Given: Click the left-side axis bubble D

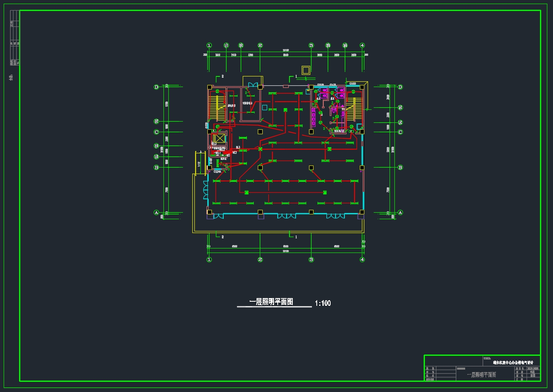Looking at the screenshot, I should (x=156, y=87).
